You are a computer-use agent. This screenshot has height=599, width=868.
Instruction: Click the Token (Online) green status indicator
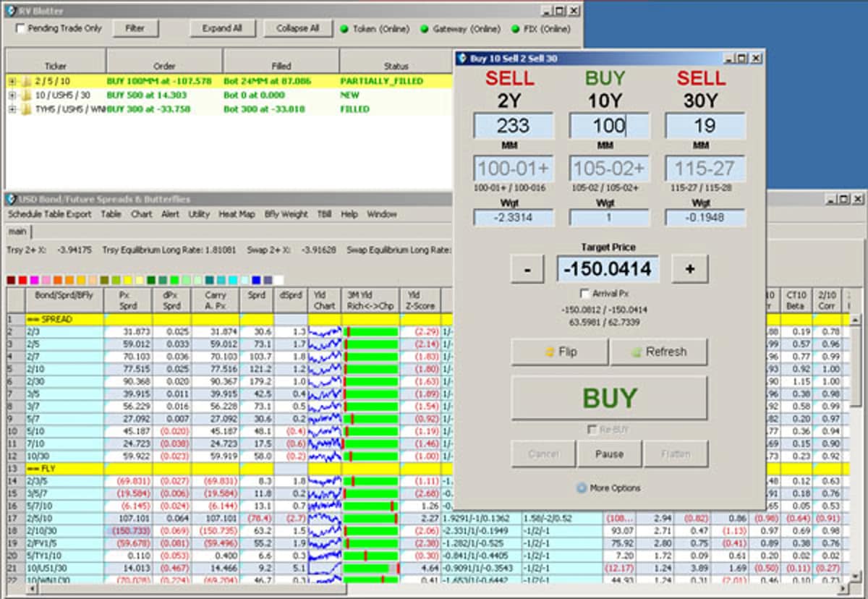(345, 29)
